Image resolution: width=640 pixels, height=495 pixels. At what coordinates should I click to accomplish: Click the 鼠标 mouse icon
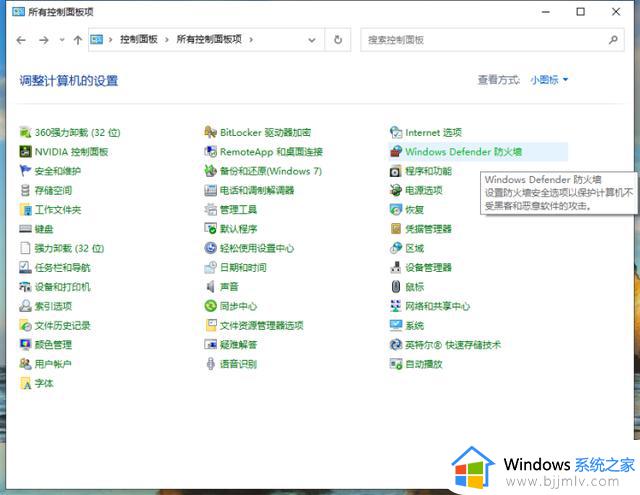tap(396, 286)
